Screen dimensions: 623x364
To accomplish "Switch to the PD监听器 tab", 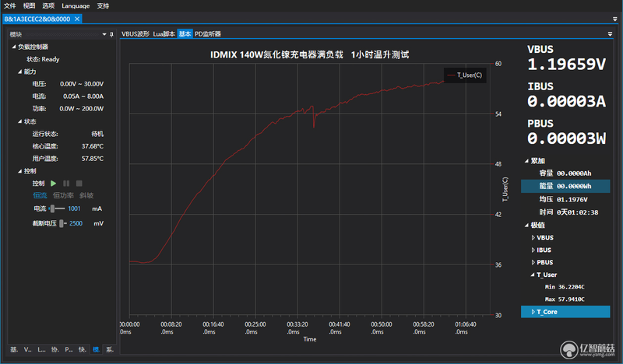I will (x=207, y=33).
